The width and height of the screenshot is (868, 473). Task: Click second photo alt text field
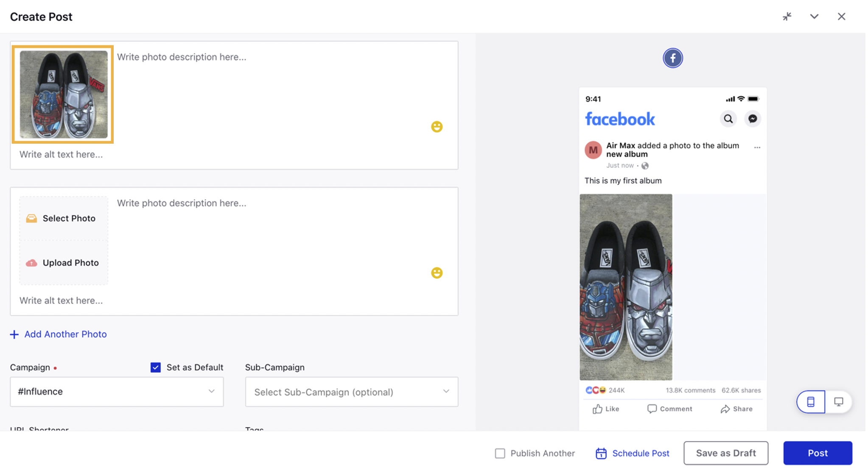pyautogui.click(x=233, y=300)
